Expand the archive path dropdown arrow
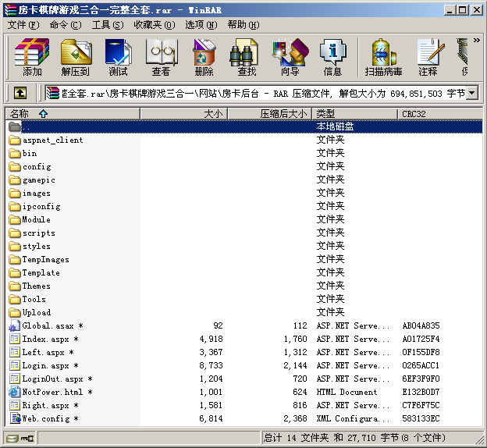Screen dimensions: 487x448 [x=471, y=94]
